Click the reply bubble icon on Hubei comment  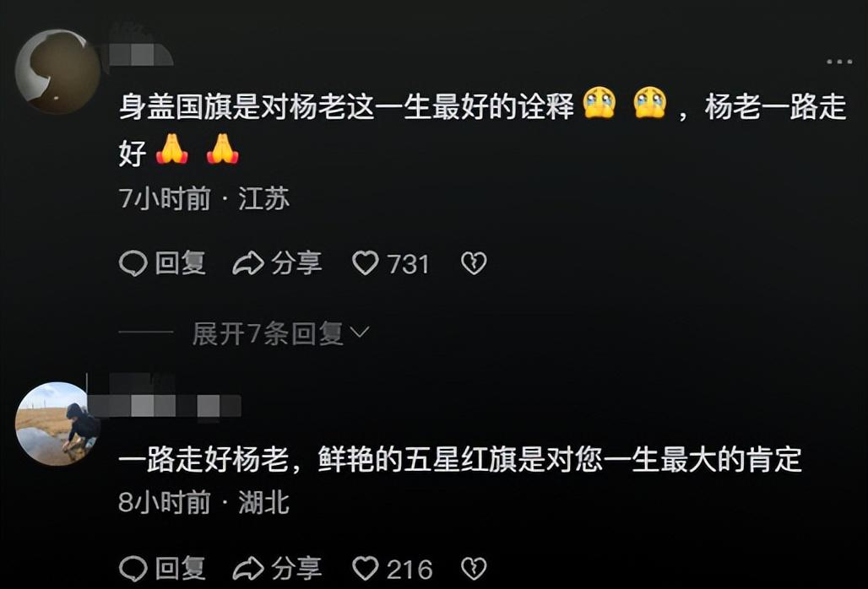point(133,569)
